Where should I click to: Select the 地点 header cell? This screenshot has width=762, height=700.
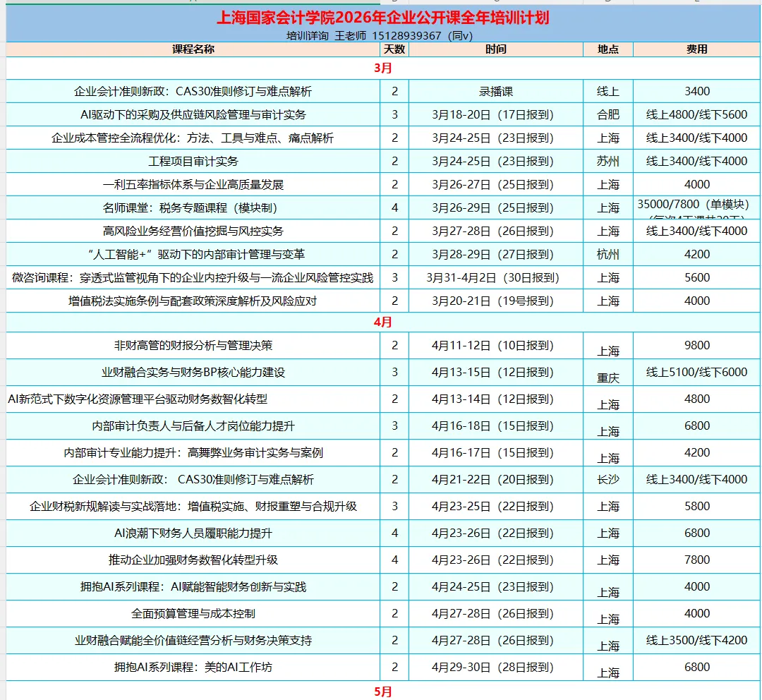[x=608, y=49]
